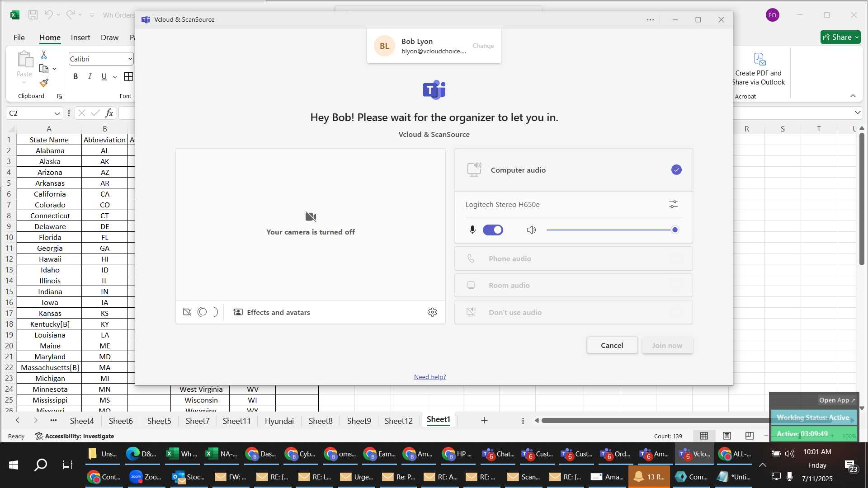Select Don't use audio option
Image resolution: width=868 pixels, height=488 pixels.
pos(573,312)
